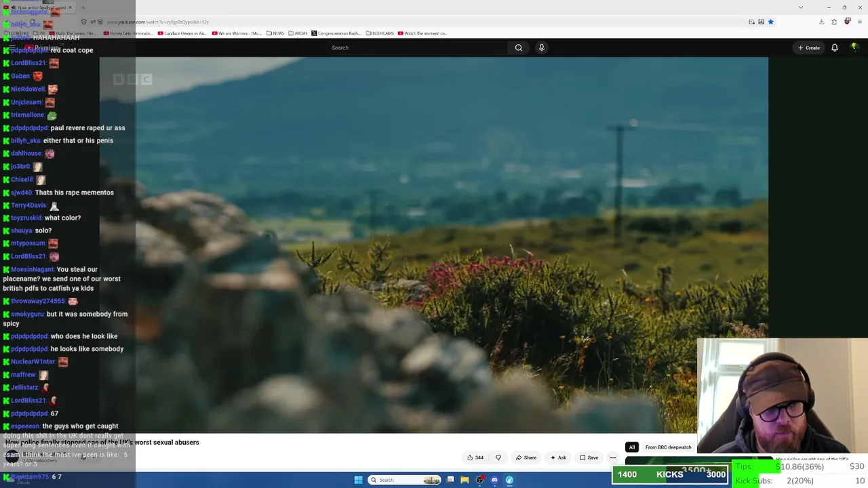Open Discord from the taskbar
The width and height of the screenshot is (868, 488).
pos(494,480)
